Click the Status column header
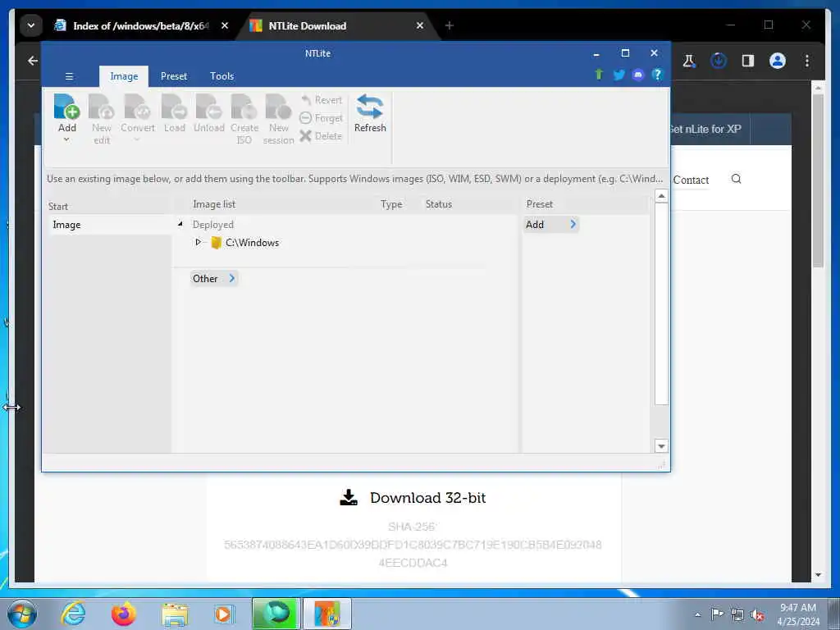The height and width of the screenshot is (630, 840). coord(439,204)
